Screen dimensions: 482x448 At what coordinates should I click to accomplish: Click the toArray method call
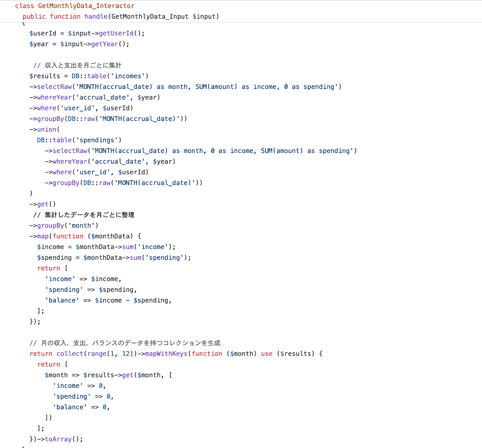[x=58, y=439]
